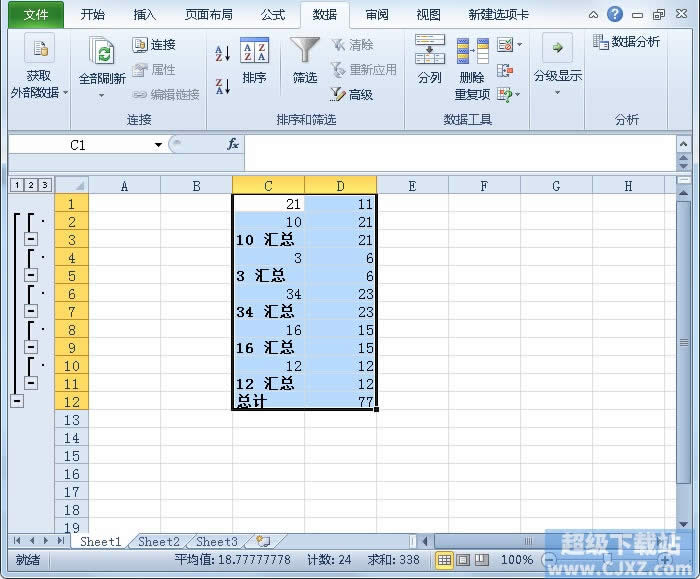The height and width of the screenshot is (579, 700).
Task: Click inside the formula bar input
Action: [460, 153]
